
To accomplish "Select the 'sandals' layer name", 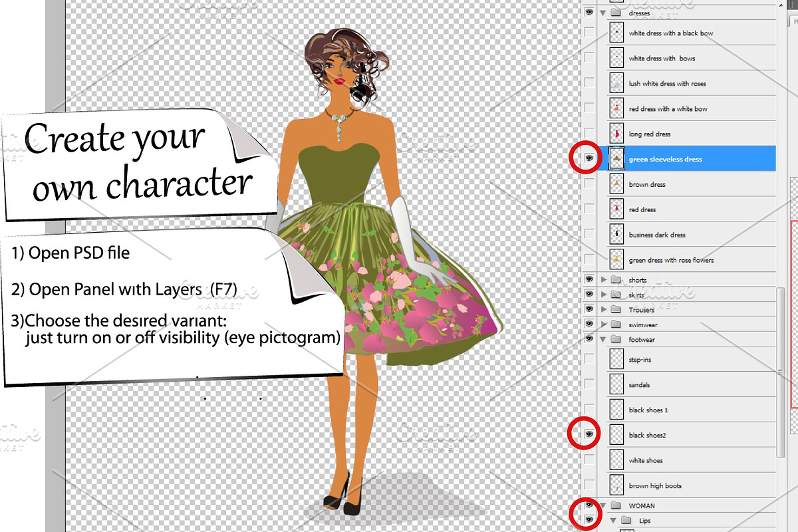I will point(640,385).
